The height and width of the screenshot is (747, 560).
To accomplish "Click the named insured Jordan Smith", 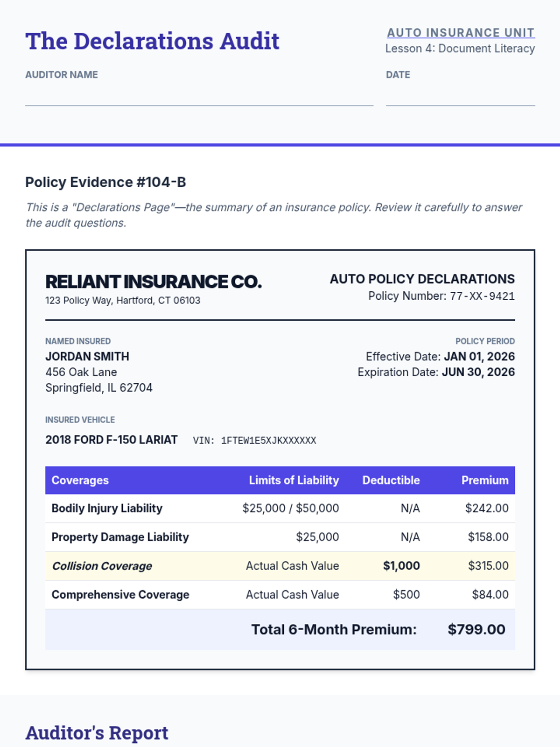I will (87, 356).
